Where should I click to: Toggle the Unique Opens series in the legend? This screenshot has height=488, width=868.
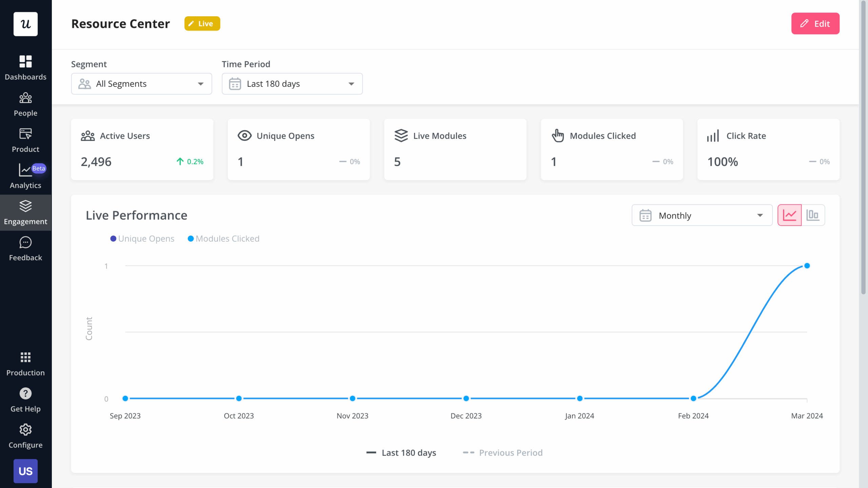(142, 238)
